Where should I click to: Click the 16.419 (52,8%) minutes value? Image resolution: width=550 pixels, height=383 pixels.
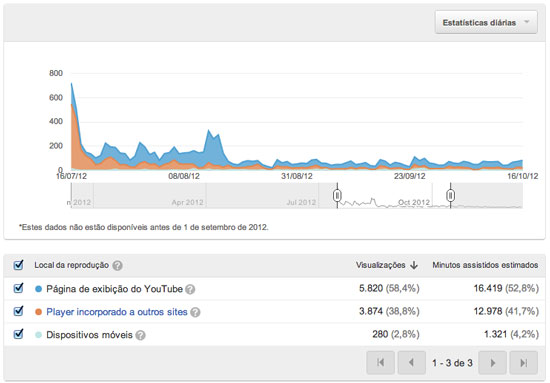click(x=506, y=288)
